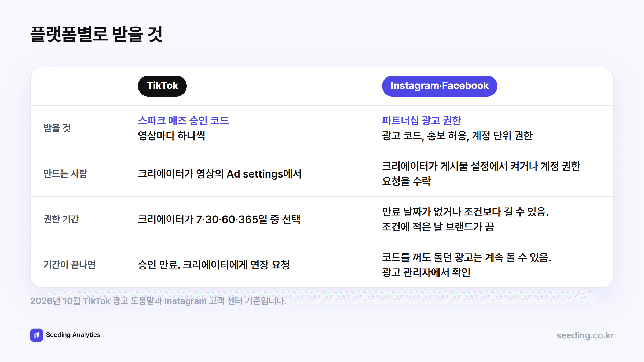Click the row label 받을 것
Viewport: 644px width, 362px height.
click(57, 128)
